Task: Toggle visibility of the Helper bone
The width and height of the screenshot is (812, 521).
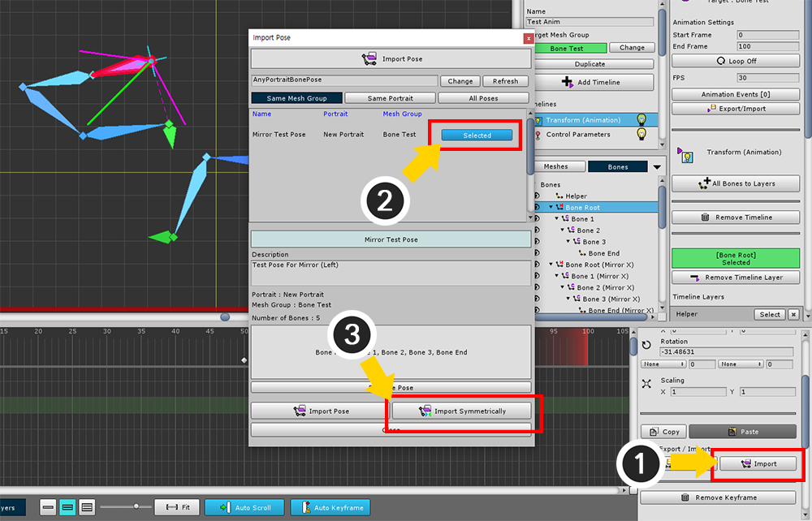Action: point(537,196)
